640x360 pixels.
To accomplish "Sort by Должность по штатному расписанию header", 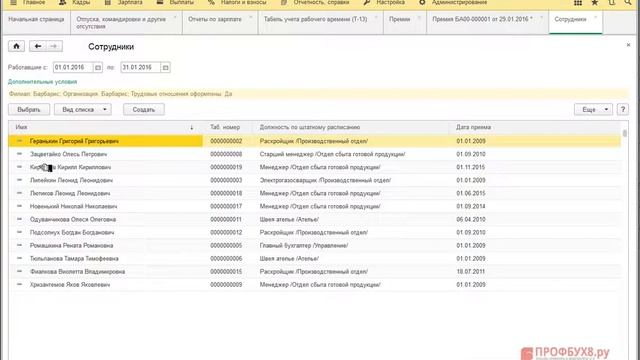I will (310, 127).
